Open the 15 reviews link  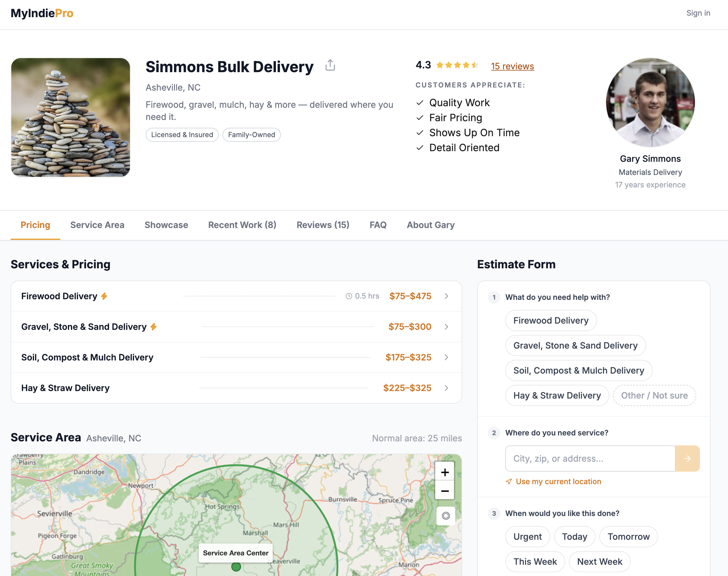coord(512,66)
